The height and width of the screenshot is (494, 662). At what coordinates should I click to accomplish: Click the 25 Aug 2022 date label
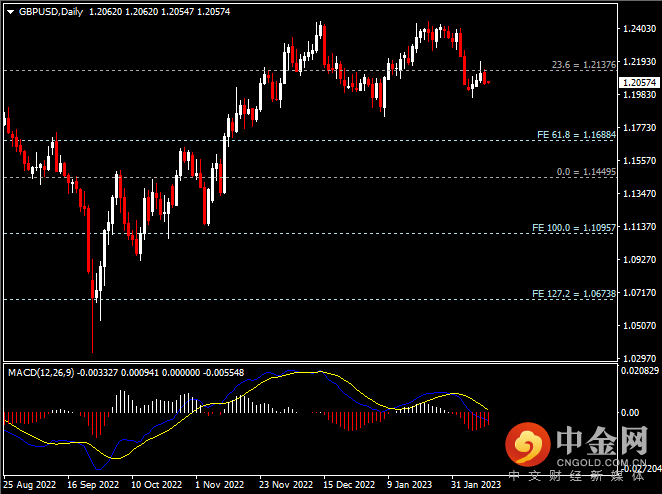[28, 483]
